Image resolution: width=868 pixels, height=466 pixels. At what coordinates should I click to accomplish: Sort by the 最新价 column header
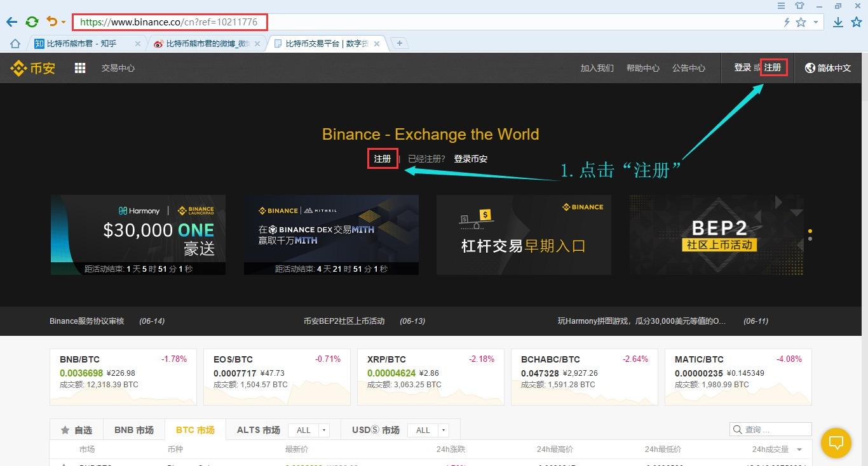[296, 449]
